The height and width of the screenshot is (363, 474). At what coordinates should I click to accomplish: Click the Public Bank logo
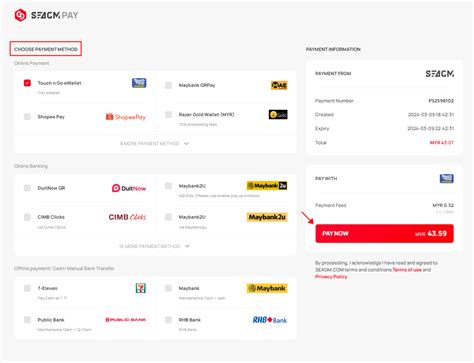pyautogui.click(x=126, y=320)
